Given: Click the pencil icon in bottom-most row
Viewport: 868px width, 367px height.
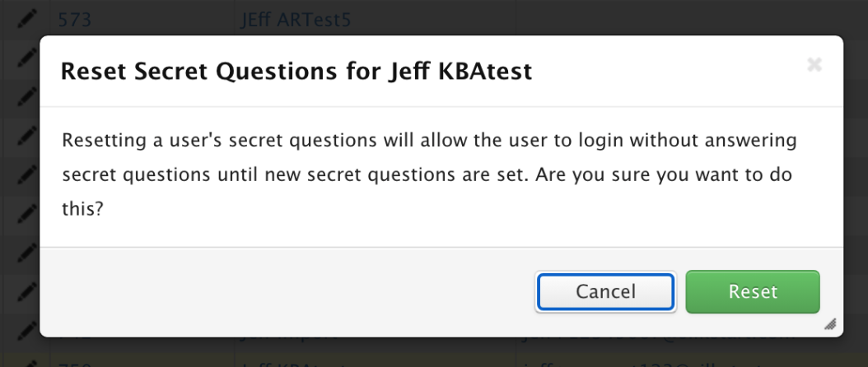Looking at the screenshot, I should click(27, 360).
